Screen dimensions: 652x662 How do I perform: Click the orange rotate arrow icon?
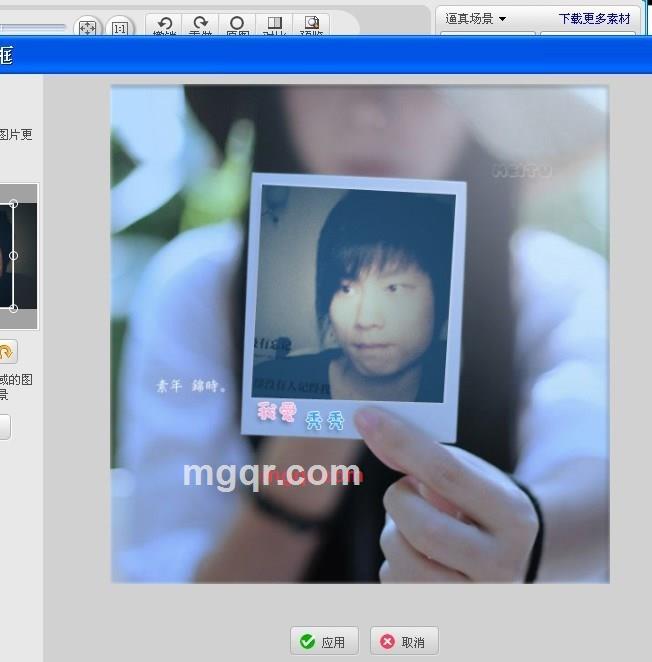coord(6,352)
